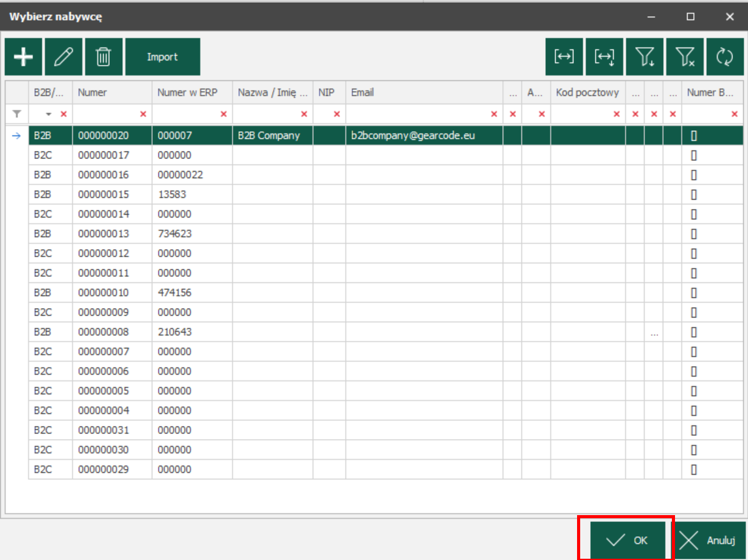Image resolution: width=748 pixels, height=560 pixels.
Task: Select cell b2bcompany@gearcode.eu
Action: click(424, 135)
